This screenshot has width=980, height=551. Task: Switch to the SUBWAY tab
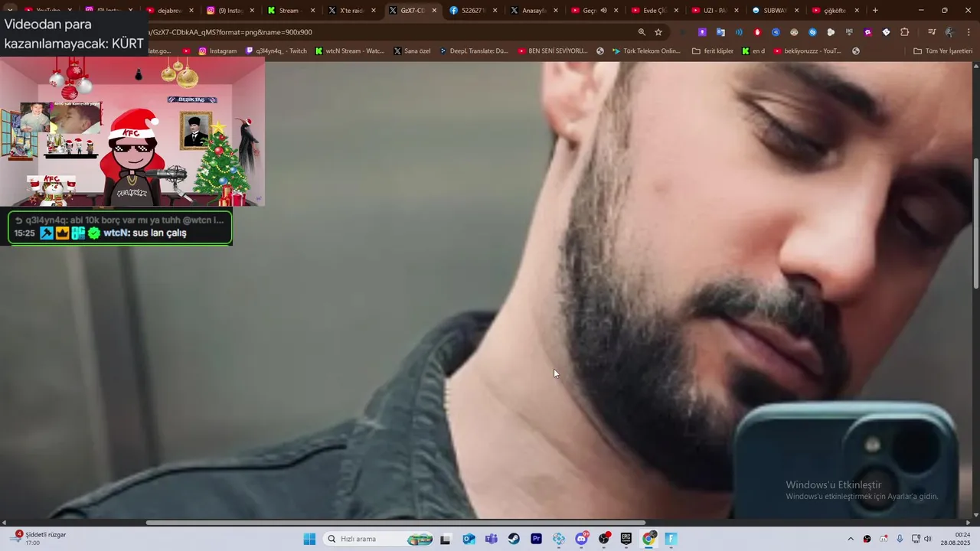coord(776,11)
